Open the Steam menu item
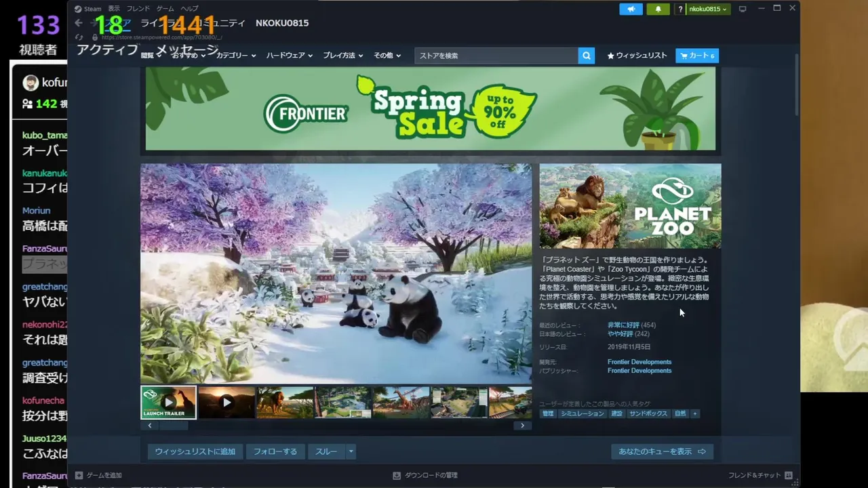 pos(92,9)
